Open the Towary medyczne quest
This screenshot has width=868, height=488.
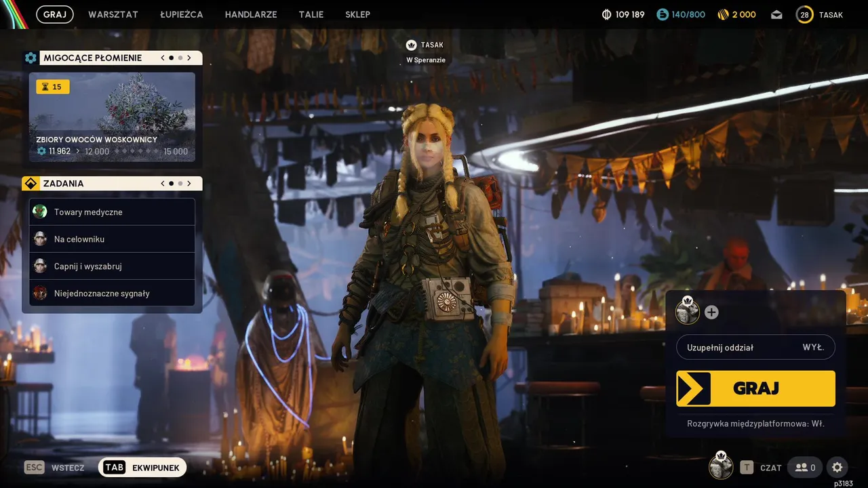[x=112, y=212]
